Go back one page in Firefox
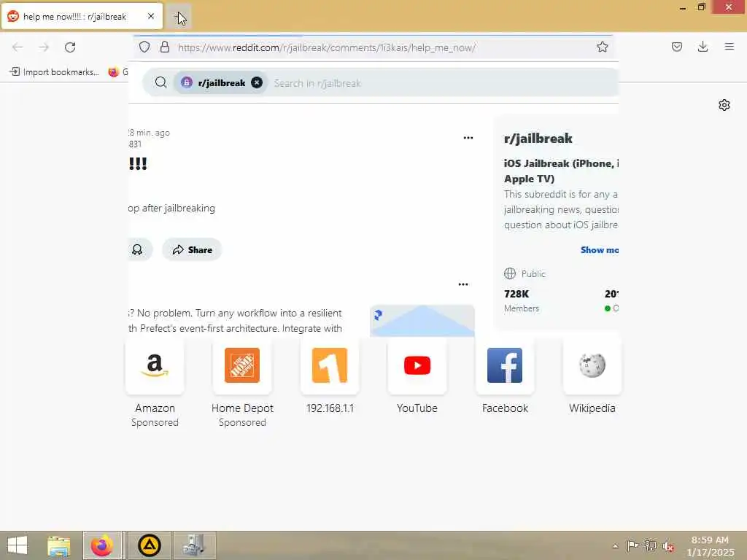 tap(18, 47)
